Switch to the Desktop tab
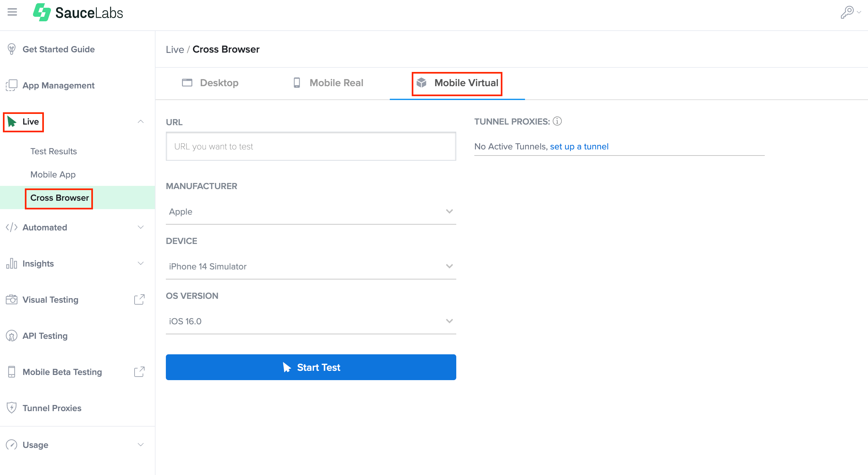This screenshot has height=475, width=868. click(210, 83)
